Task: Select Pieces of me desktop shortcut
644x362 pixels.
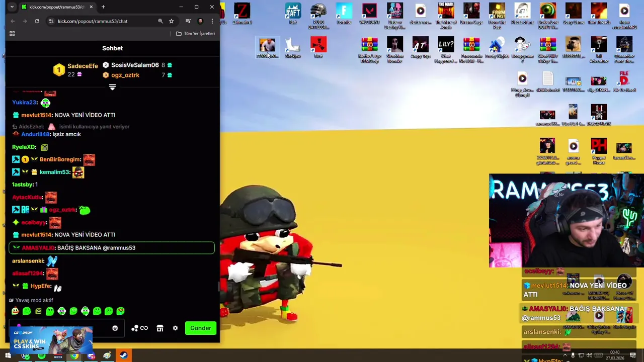Action: coord(522,14)
